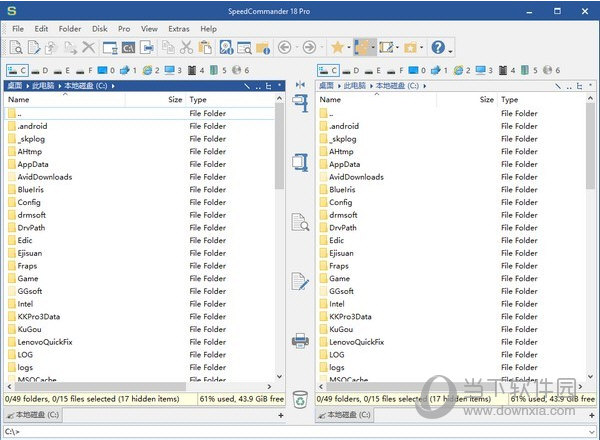This screenshot has width=600, height=440.
Task: Click the Delete (X) toolbar icon
Action: click(x=88, y=47)
